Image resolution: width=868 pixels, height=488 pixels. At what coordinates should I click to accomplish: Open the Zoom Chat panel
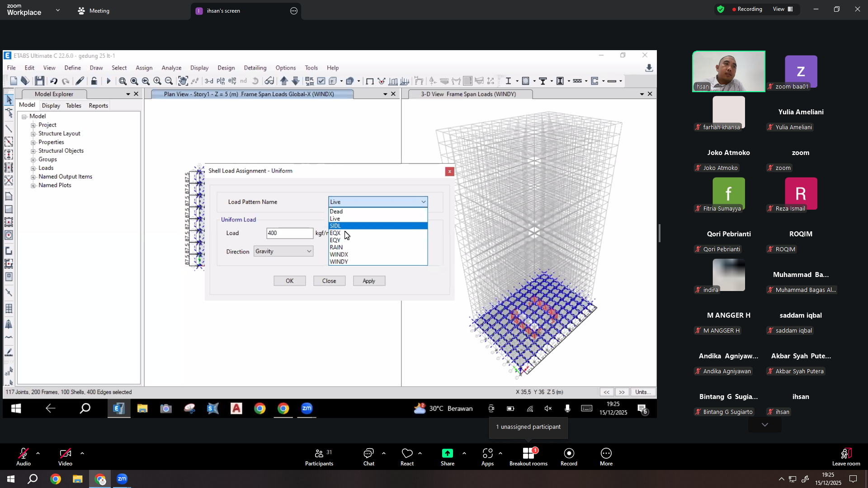pos(369,457)
